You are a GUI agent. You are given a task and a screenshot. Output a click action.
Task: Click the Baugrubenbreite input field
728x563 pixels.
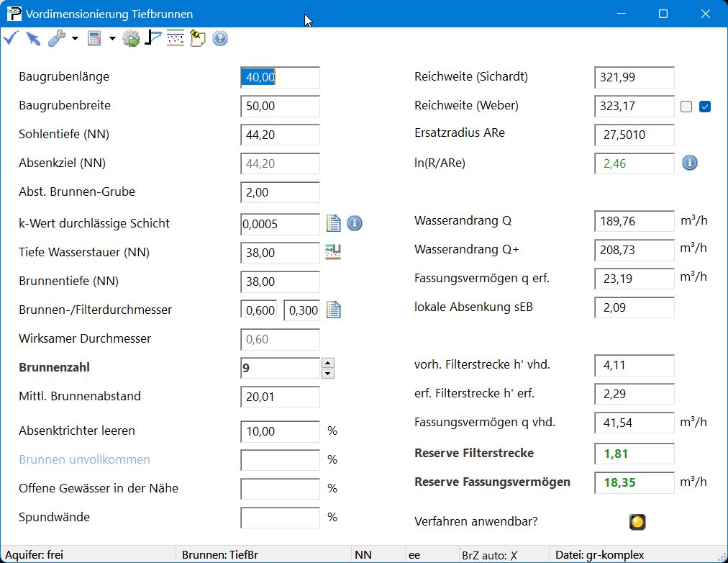(x=280, y=106)
